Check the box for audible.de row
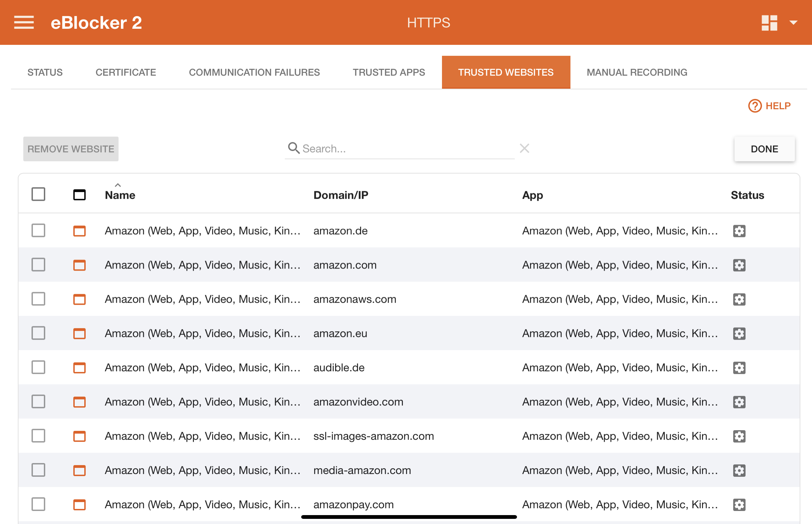Image resolution: width=812 pixels, height=524 pixels. pyautogui.click(x=38, y=367)
